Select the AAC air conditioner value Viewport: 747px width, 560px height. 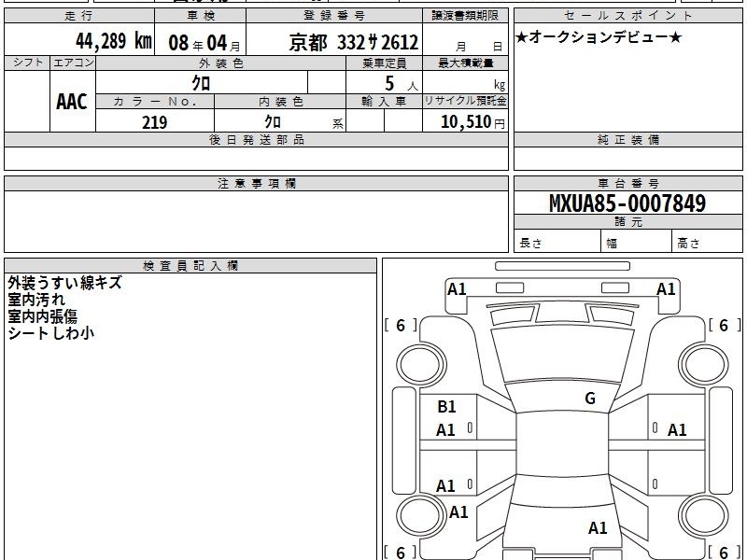tap(72, 102)
